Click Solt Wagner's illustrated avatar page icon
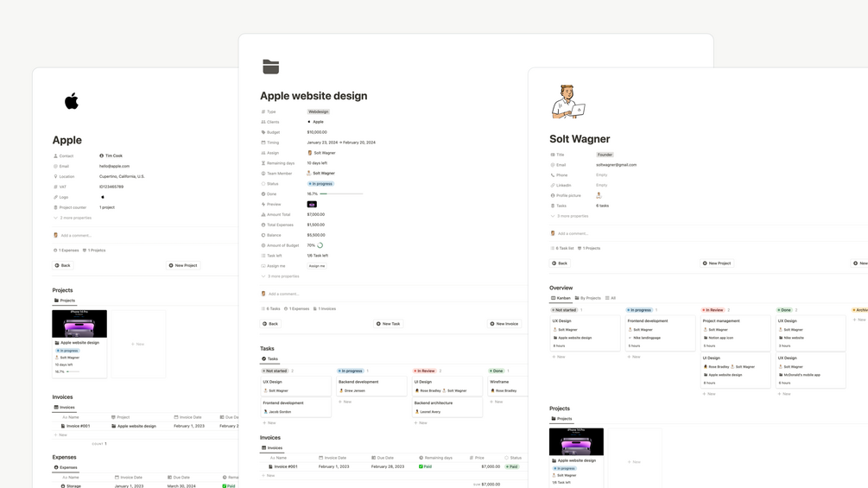The height and width of the screenshot is (488, 868). [x=568, y=101]
